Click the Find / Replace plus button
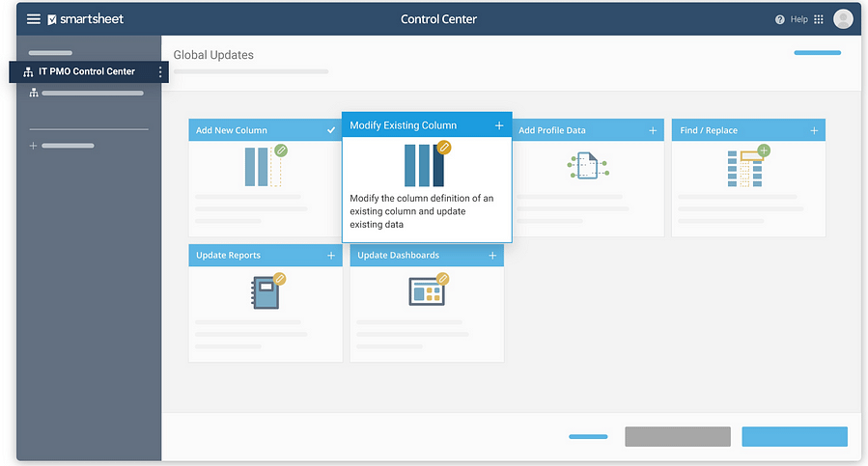The height and width of the screenshot is (466, 868). tap(814, 130)
